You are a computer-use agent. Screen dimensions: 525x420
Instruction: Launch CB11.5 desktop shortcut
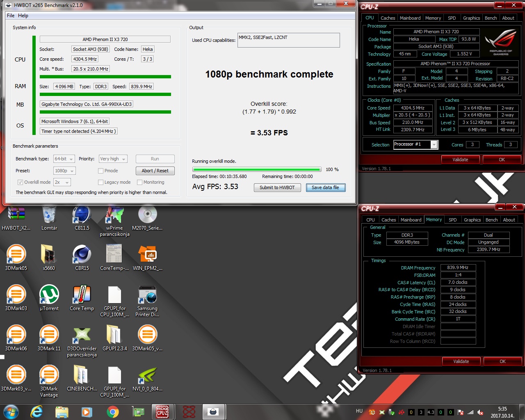(82, 218)
